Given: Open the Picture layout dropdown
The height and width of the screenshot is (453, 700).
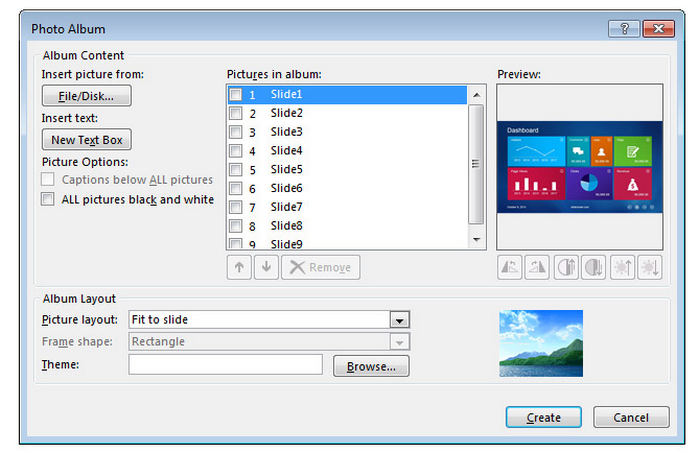Looking at the screenshot, I should (x=400, y=320).
